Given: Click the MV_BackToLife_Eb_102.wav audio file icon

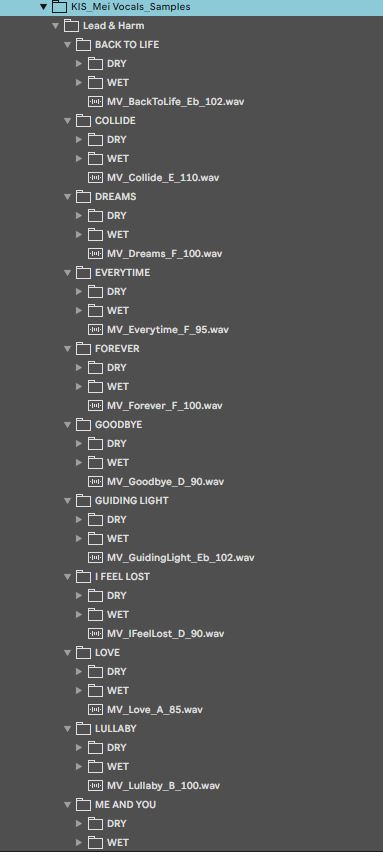Looking at the screenshot, I should click(96, 102).
